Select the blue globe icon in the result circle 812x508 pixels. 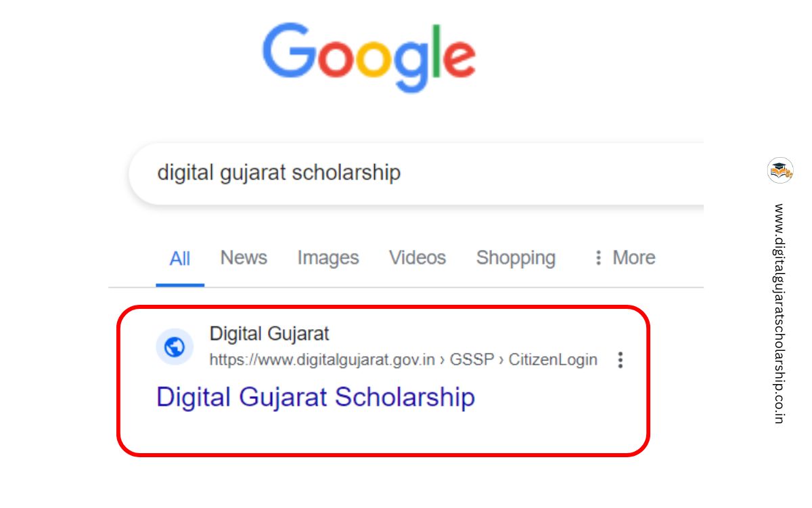(x=175, y=347)
